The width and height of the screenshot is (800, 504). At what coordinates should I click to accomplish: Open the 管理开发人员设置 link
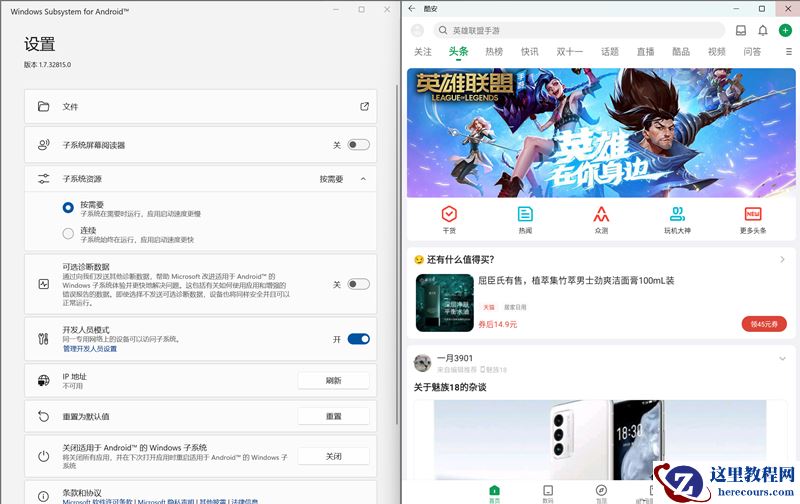click(90, 349)
